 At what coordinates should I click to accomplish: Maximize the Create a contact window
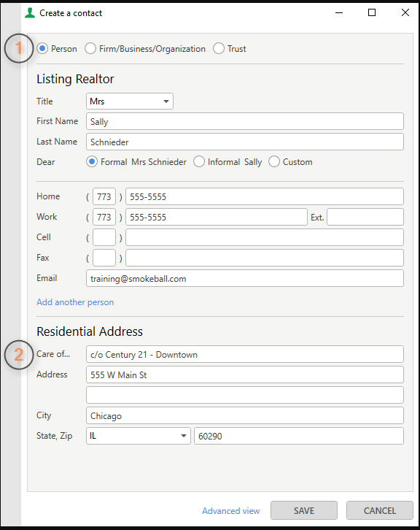(372, 13)
